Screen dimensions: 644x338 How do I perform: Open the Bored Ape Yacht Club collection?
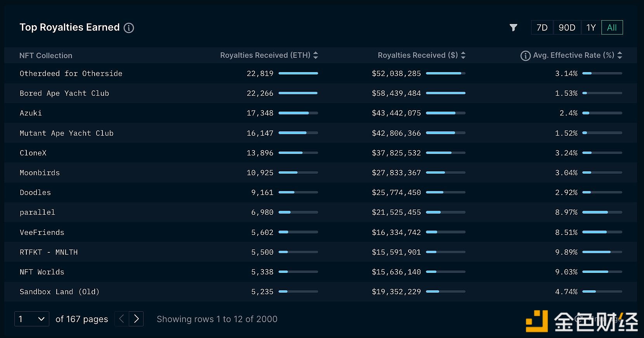point(64,93)
